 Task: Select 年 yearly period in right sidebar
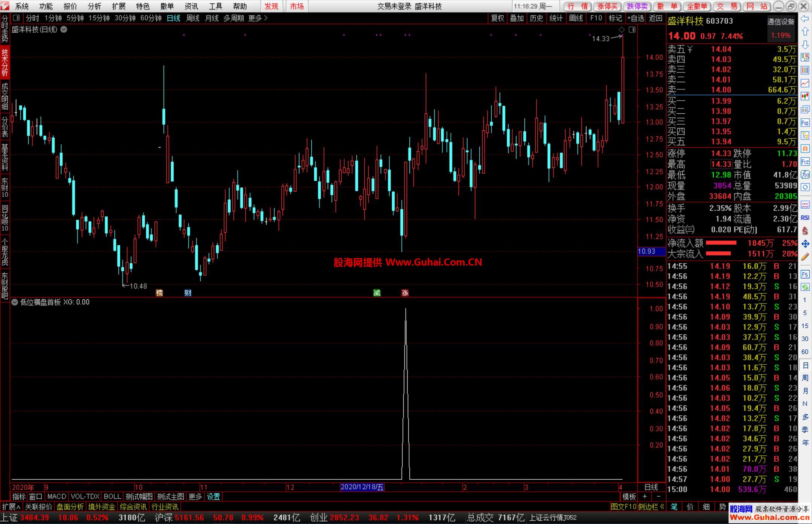(x=805, y=443)
